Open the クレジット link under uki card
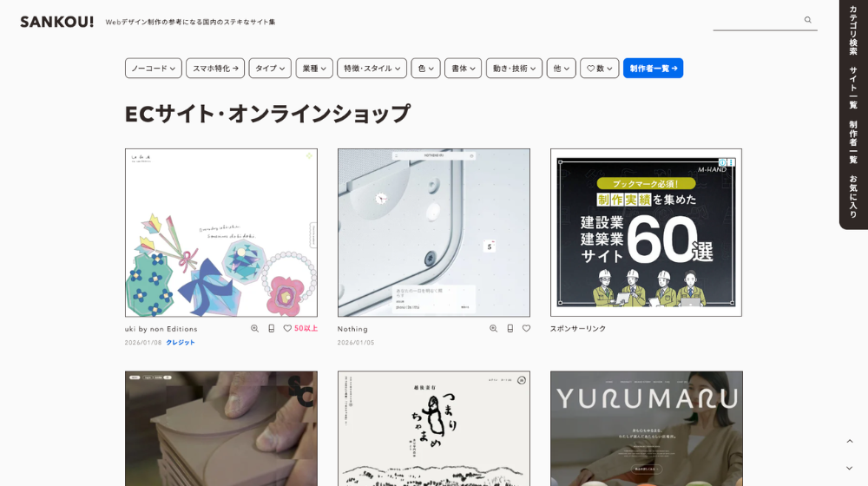This screenshot has width=868, height=486. [181, 343]
